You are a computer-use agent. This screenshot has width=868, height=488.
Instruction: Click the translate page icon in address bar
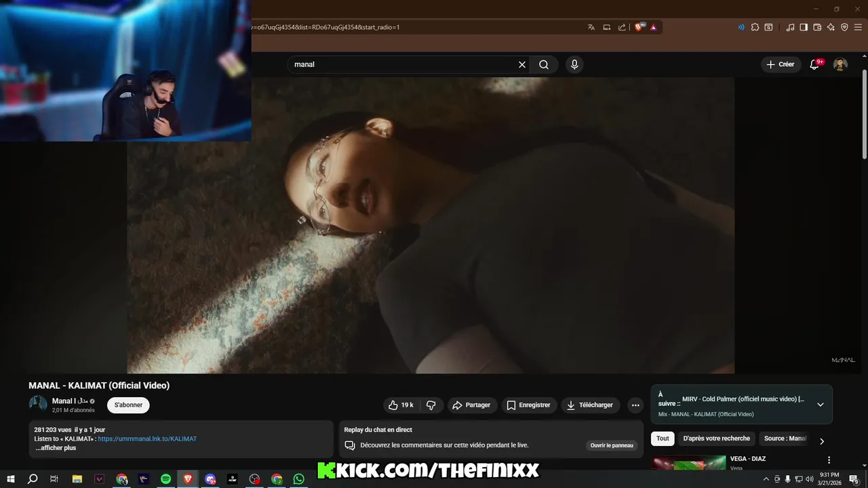591,27
